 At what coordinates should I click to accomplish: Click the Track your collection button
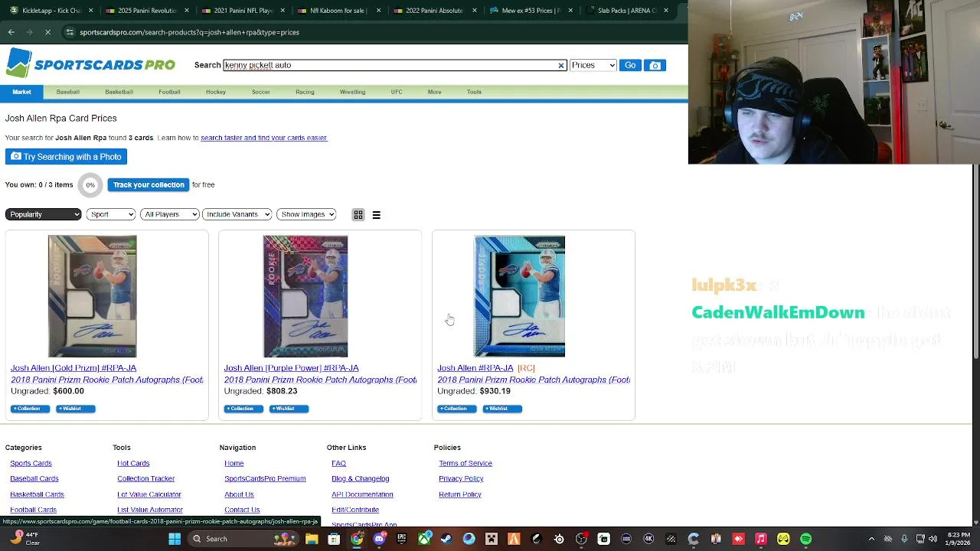click(x=149, y=184)
